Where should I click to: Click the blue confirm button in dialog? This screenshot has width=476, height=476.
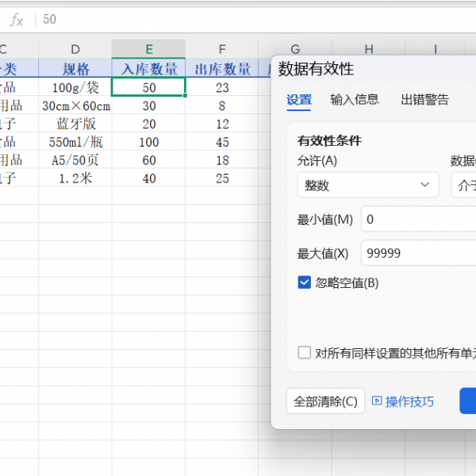coord(468,401)
